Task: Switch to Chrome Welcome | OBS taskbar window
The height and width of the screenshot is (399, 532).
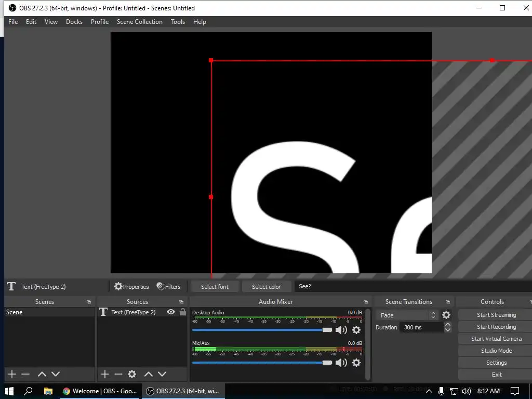Action: point(100,391)
